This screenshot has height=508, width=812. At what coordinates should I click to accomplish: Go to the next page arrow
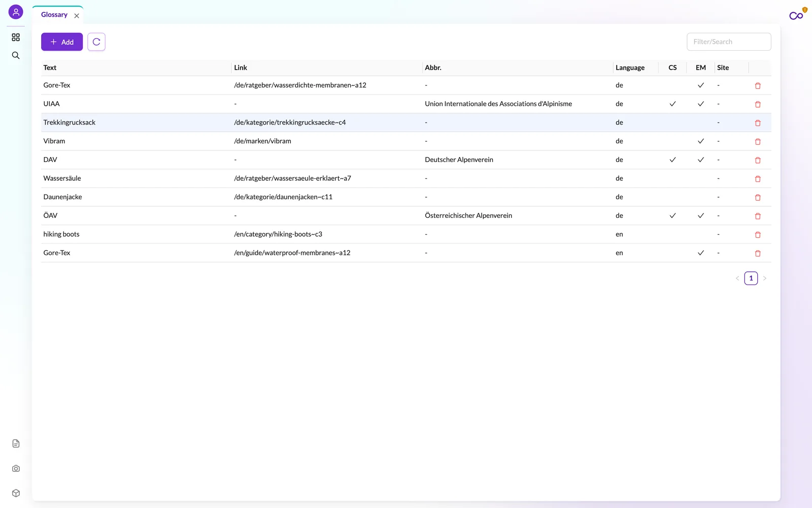[x=765, y=278]
